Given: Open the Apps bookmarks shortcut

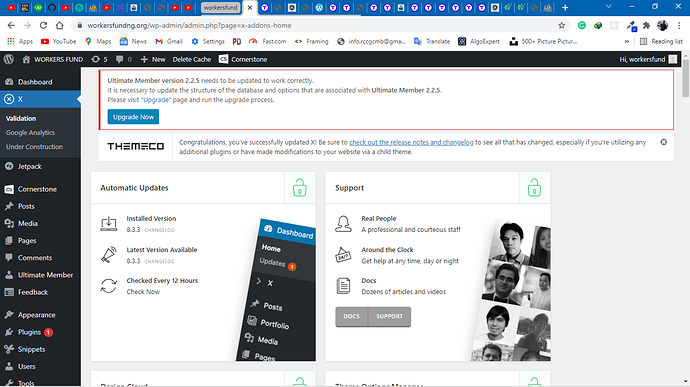Looking at the screenshot, I should 20,41.
